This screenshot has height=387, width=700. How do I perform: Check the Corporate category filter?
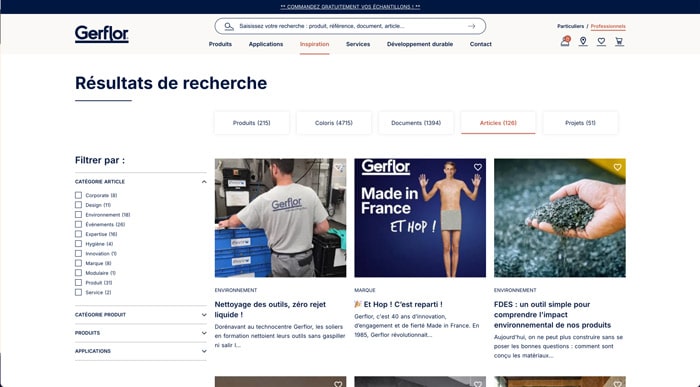click(79, 196)
